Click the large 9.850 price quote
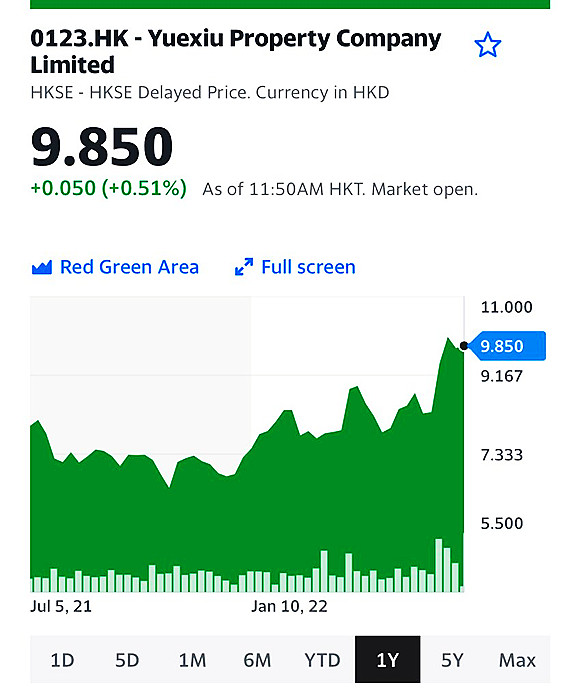 point(102,146)
